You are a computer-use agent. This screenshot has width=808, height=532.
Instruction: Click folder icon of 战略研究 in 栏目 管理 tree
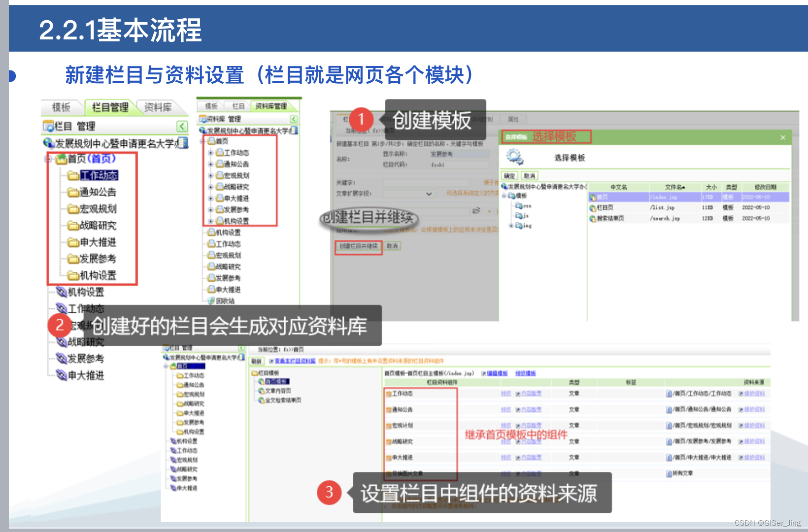73,226
